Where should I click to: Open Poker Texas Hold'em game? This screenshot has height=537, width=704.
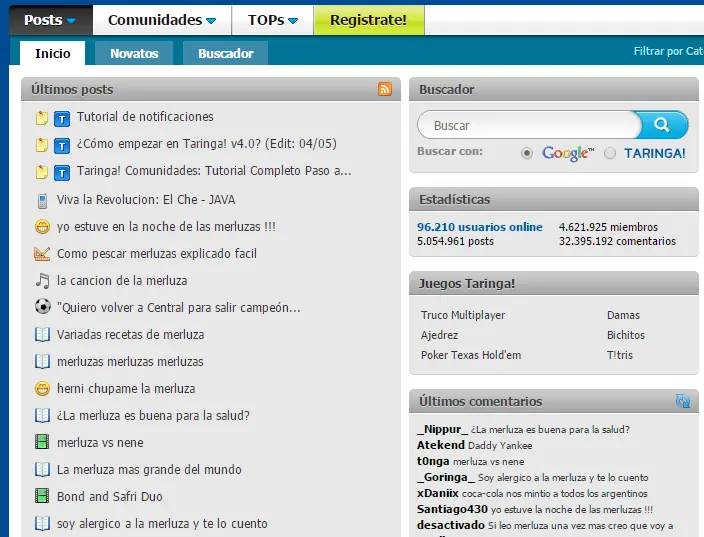click(x=471, y=355)
